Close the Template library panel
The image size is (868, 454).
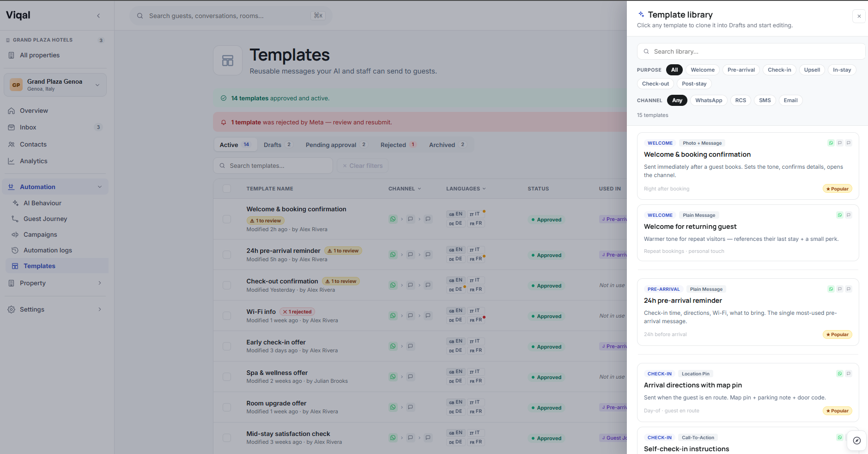[x=859, y=16]
